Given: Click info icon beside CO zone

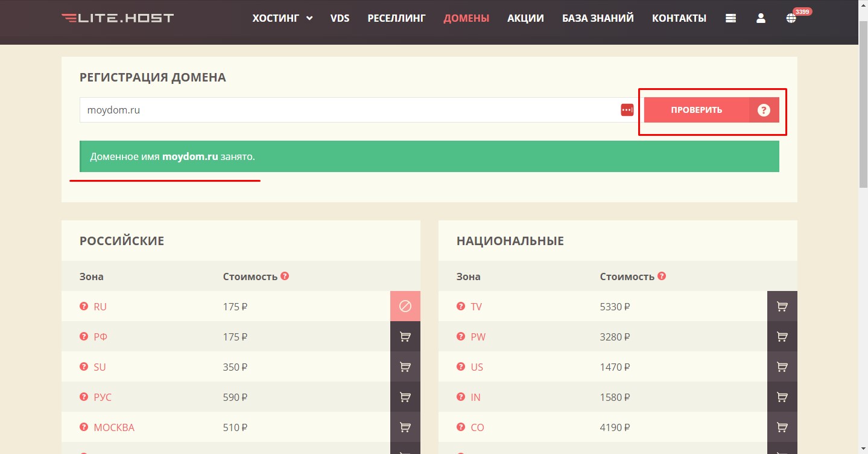Looking at the screenshot, I should [461, 427].
